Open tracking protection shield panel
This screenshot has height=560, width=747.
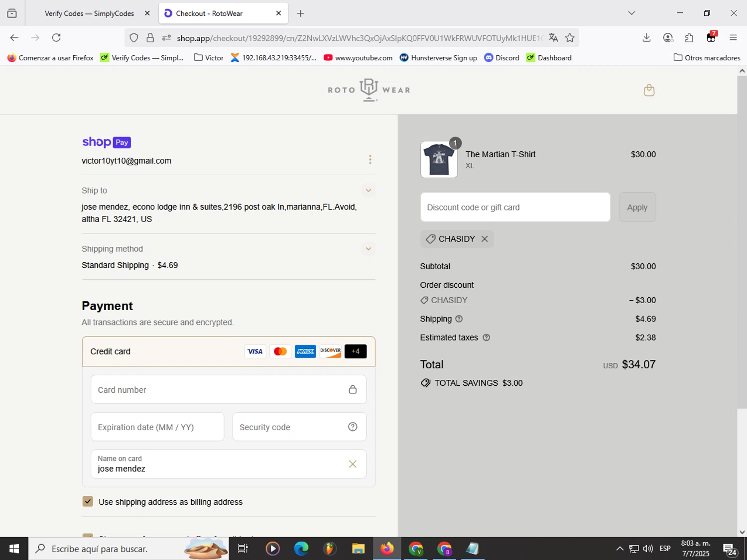(133, 38)
